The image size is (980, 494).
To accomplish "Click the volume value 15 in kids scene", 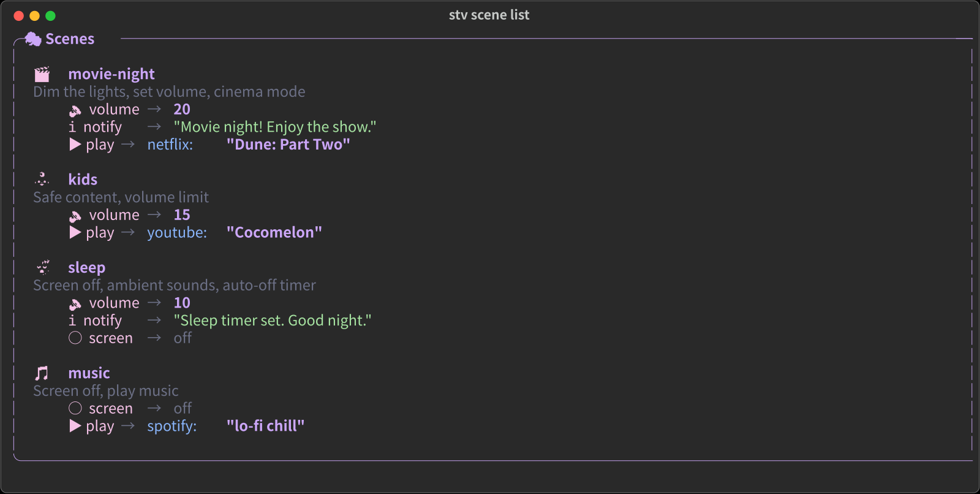I will coord(182,215).
